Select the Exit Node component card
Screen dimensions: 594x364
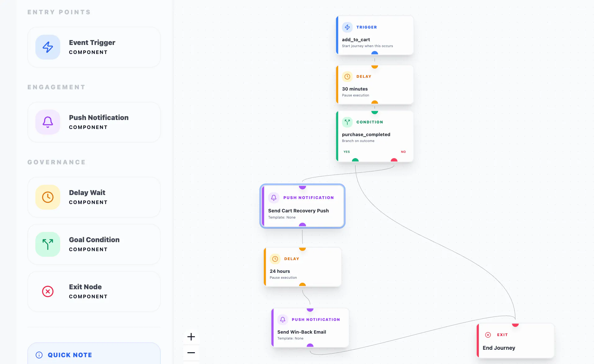click(x=94, y=291)
